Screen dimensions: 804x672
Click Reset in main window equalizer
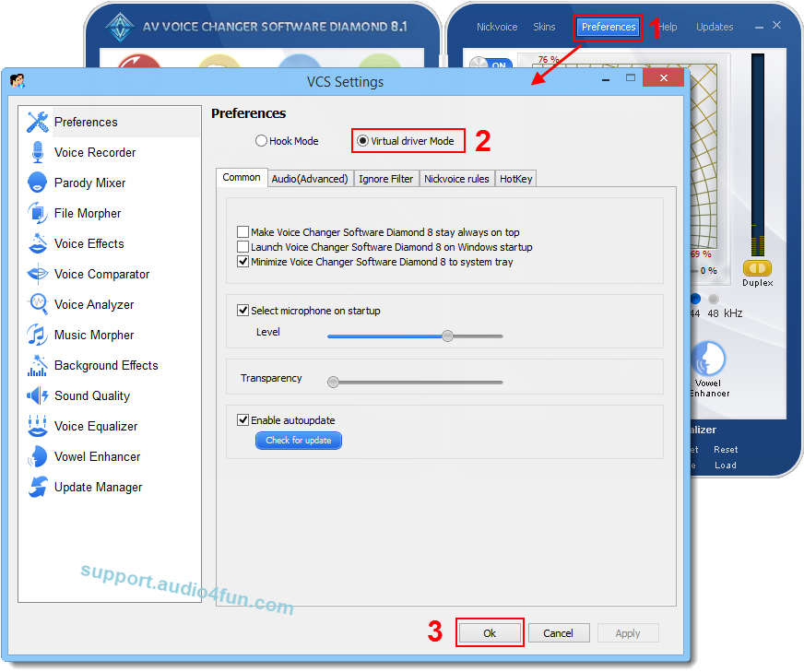[726, 450]
